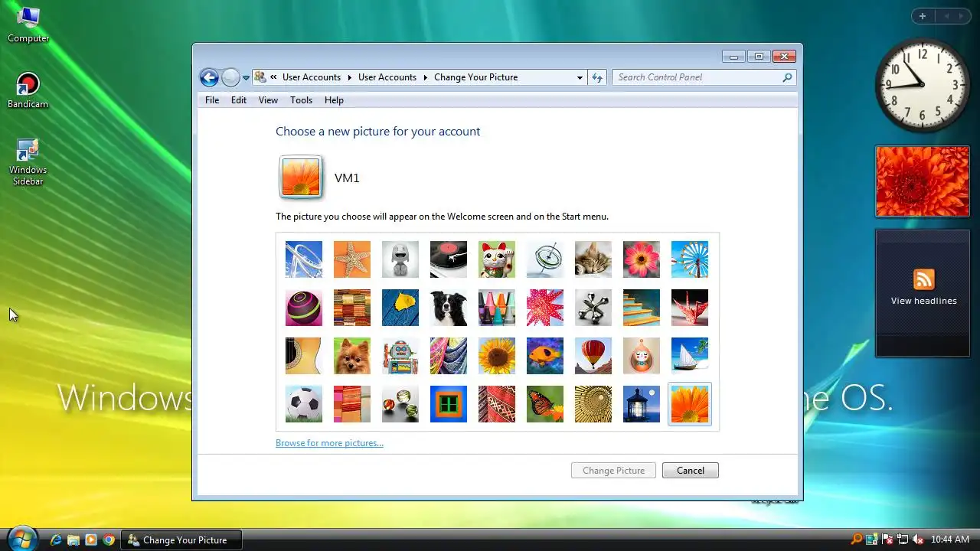Click the sidebar clock gadget
The height and width of the screenshot is (551, 980).
click(x=923, y=86)
